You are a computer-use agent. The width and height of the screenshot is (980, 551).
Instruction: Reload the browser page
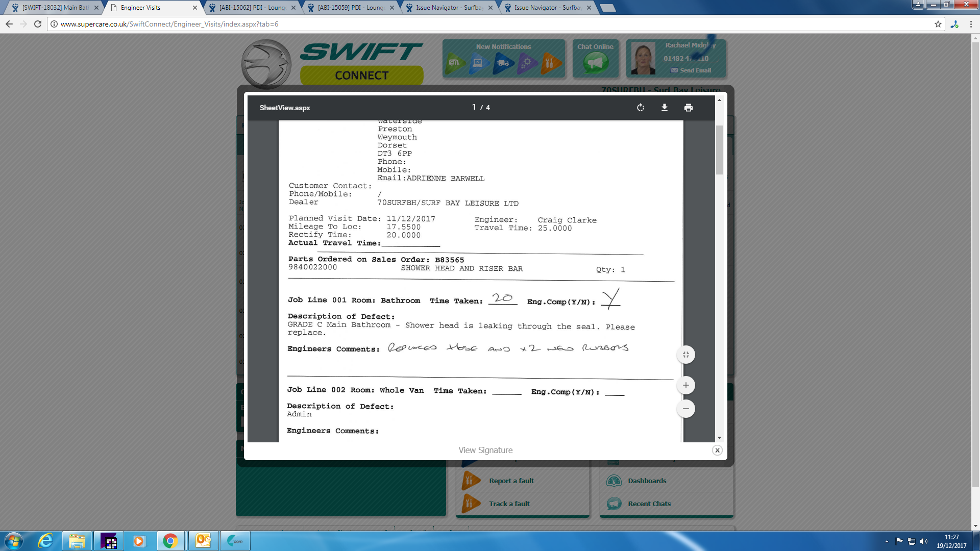38,24
